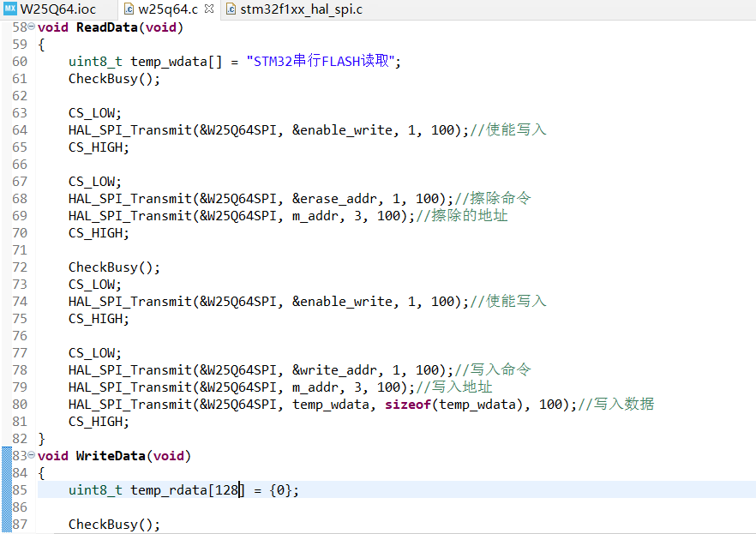Close the w25q64.c tab

[x=209, y=9]
